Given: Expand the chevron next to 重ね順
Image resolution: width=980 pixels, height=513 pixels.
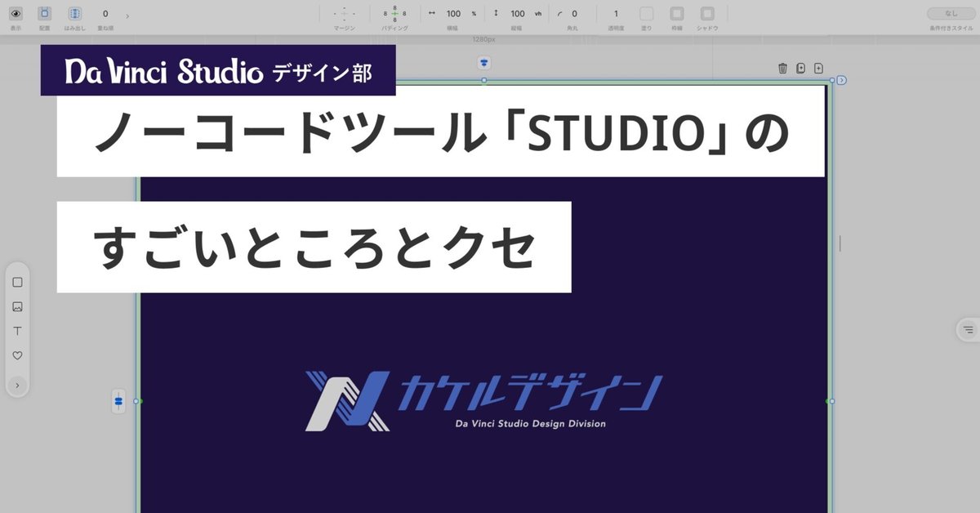Looking at the screenshot, I should point(127,16).
